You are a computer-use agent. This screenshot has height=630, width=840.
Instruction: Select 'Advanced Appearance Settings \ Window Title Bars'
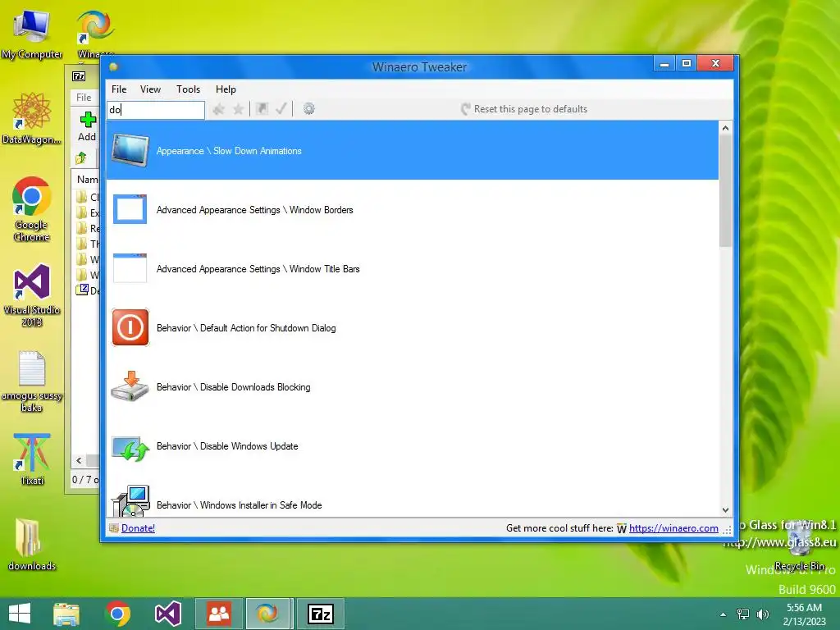(x=412, y=268)
